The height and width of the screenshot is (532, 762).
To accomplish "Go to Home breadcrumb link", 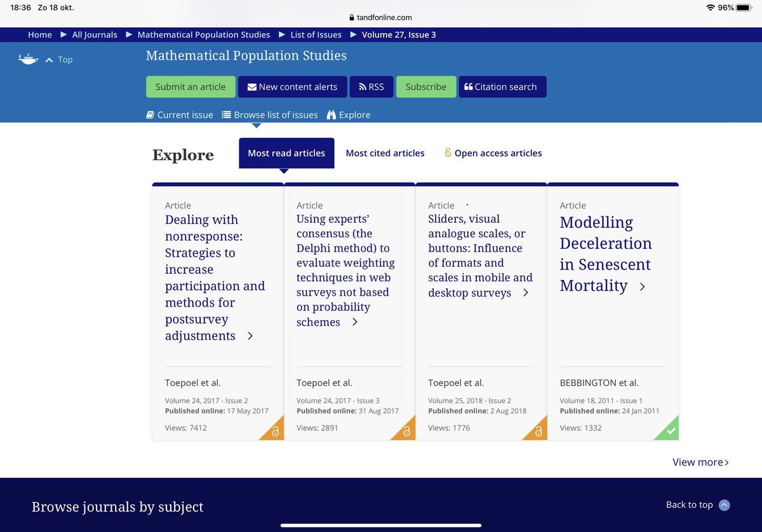I will click(40, 35).
